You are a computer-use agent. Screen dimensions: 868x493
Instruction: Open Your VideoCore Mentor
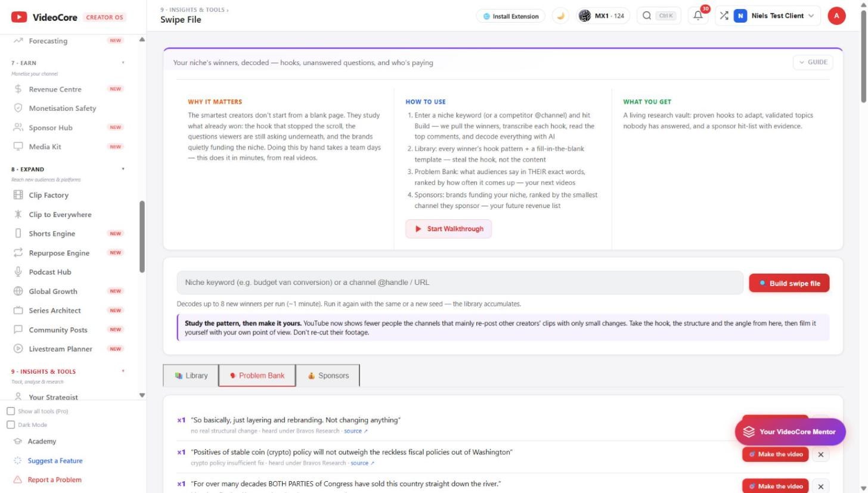790,432
